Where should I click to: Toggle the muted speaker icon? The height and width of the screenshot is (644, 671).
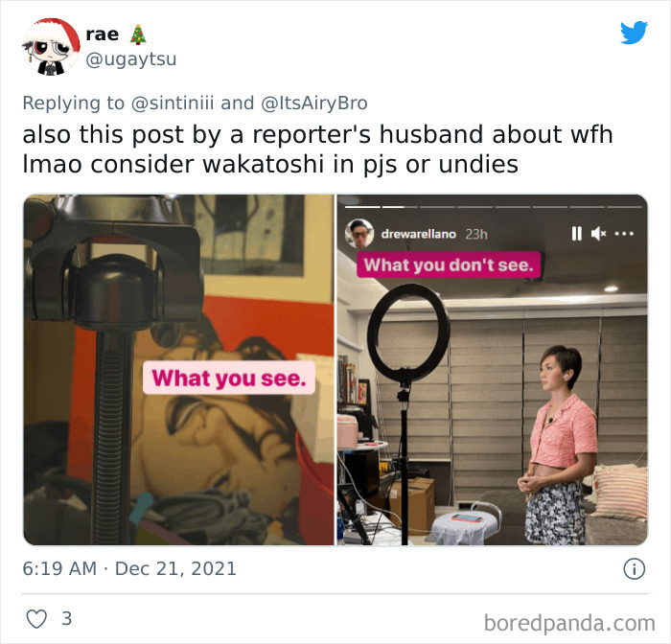click(598, 234)
